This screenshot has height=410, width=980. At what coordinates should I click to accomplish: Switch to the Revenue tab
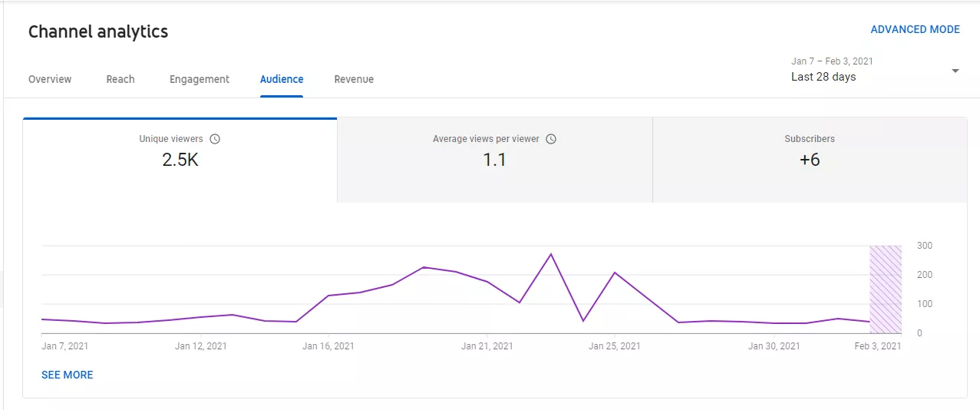coord(354,79)
